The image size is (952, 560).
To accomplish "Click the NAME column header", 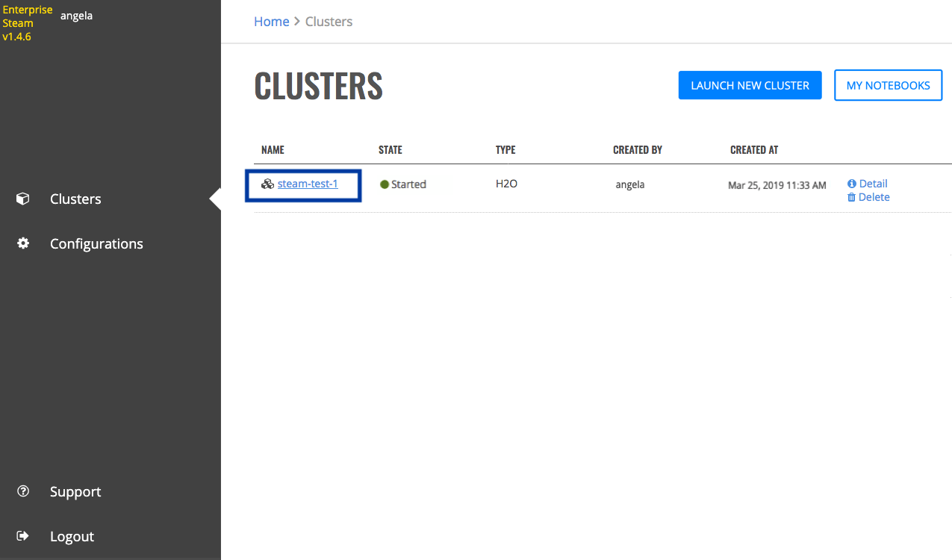I will 273,150.
